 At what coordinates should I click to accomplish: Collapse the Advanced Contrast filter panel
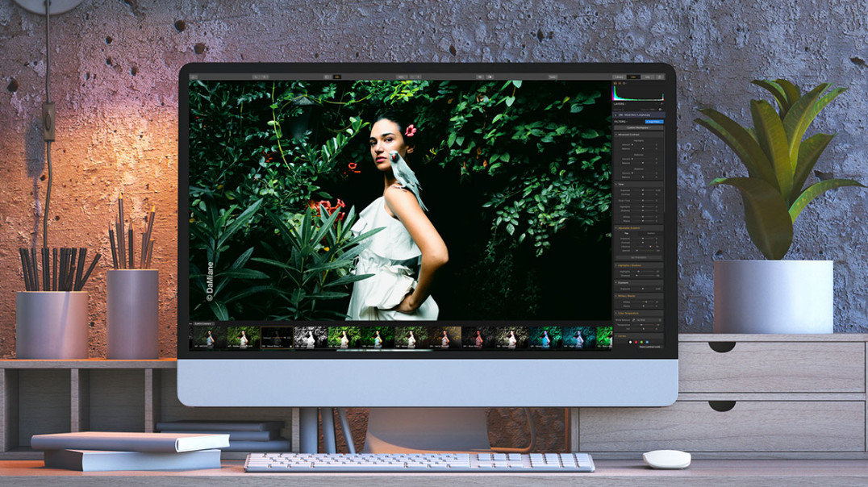616,135
